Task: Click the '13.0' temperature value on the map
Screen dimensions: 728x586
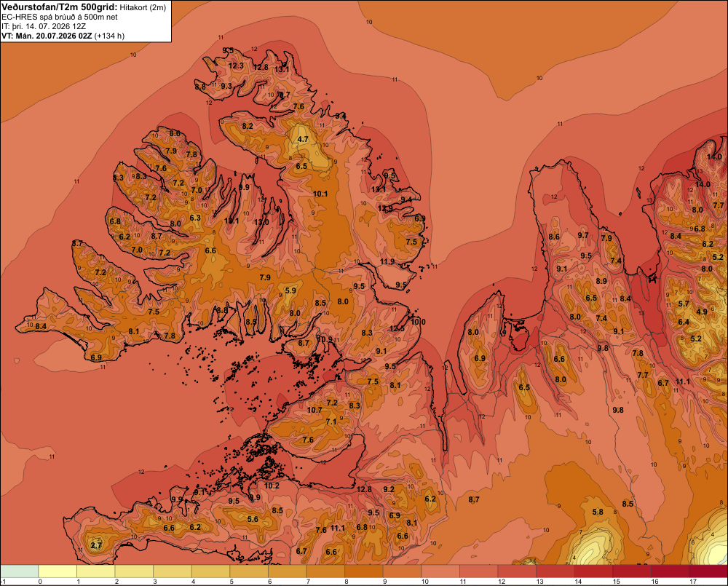Action: tap(261, 223)
